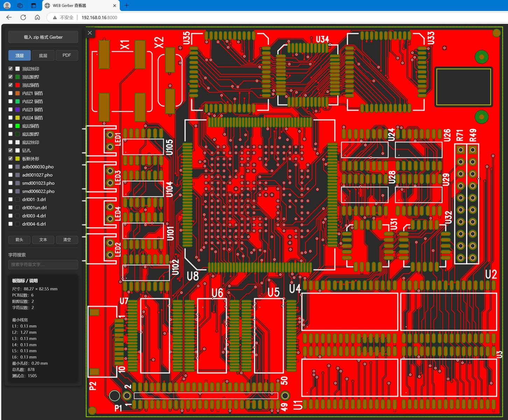Uncheck the 钻孔 layer checkbox
The image size is (508, 420).
point(10,150)
